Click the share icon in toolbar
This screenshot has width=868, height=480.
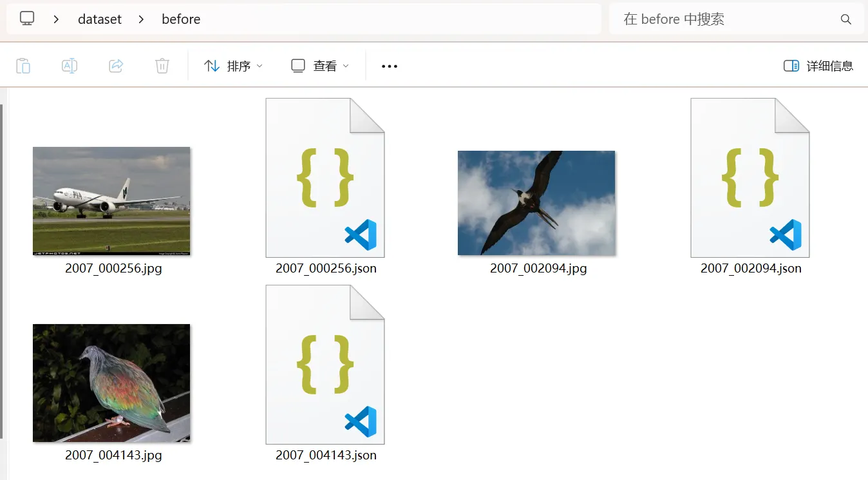pyautogui.click(x=116, y=66)
